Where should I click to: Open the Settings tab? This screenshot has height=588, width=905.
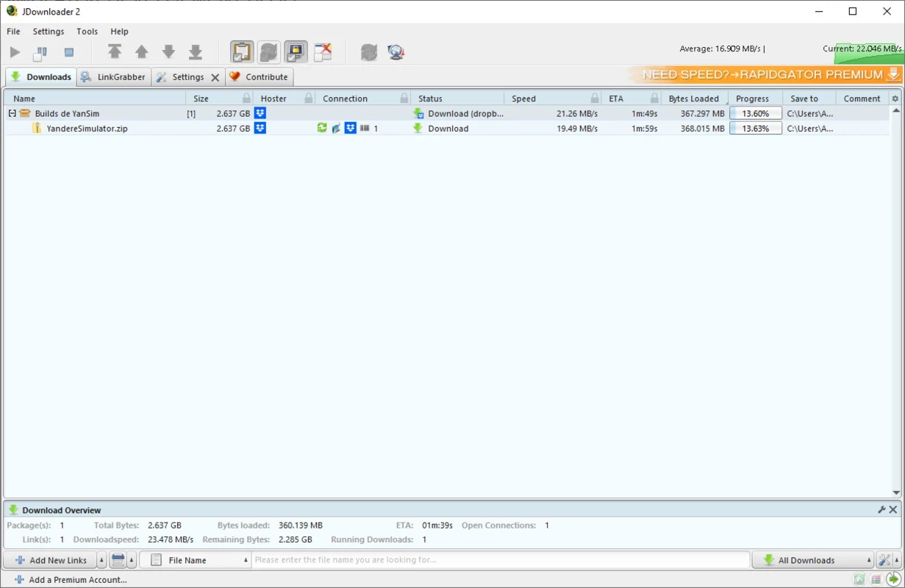click(x=180, y=76)
